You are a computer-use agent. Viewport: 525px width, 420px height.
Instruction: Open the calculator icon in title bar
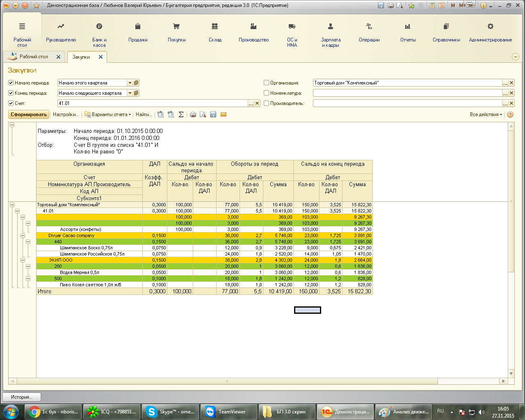point(432,5)
